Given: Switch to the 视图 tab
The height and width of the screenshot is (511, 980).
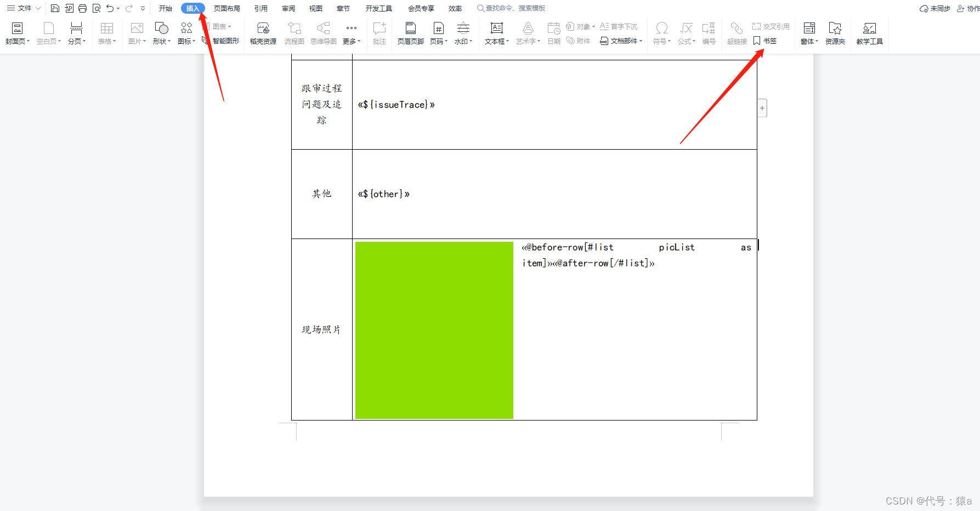Looking at the screenshot, I should (x=316, y=8).
